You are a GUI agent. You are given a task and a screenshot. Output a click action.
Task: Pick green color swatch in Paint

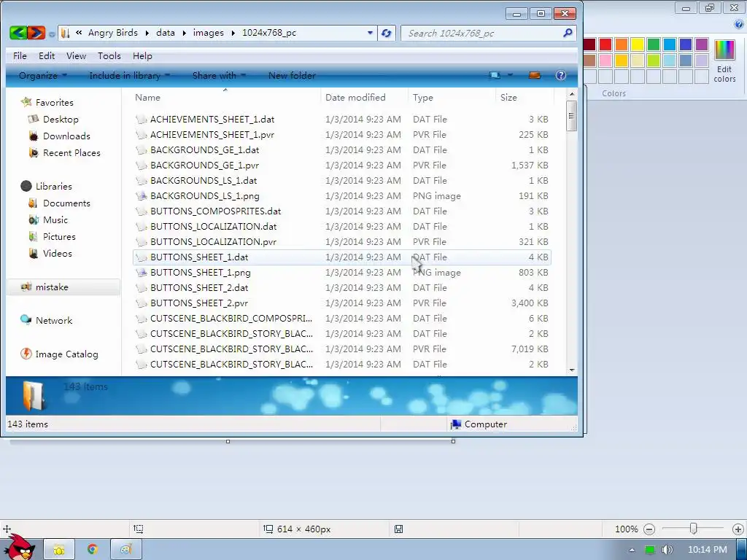[654, 44]
